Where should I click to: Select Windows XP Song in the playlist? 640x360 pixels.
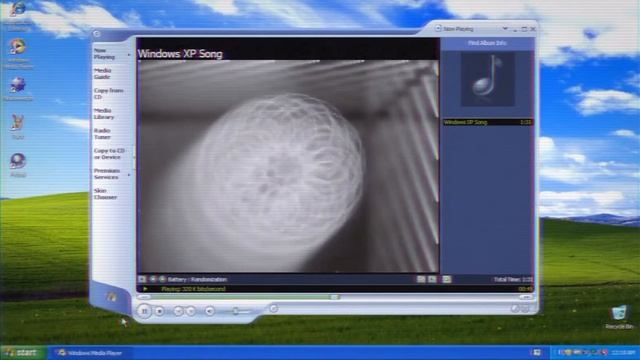click(488, 122)
